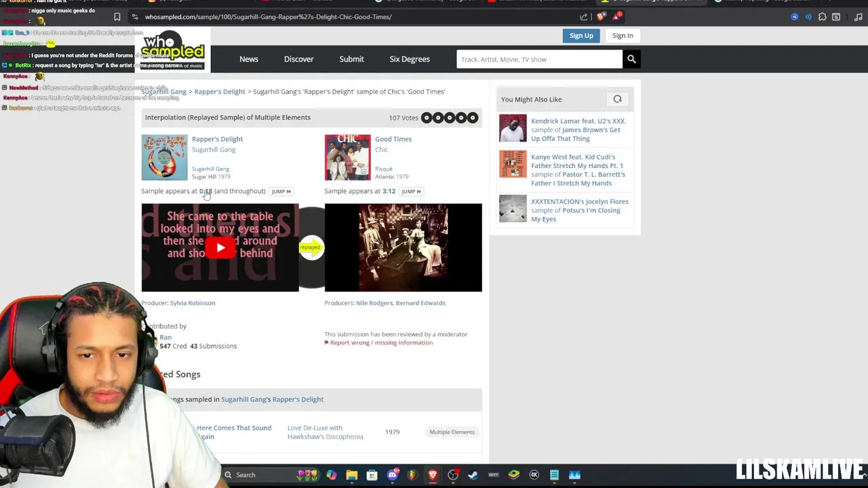
Task: Click the Risqué album link
Action: [x=384, y=169]
